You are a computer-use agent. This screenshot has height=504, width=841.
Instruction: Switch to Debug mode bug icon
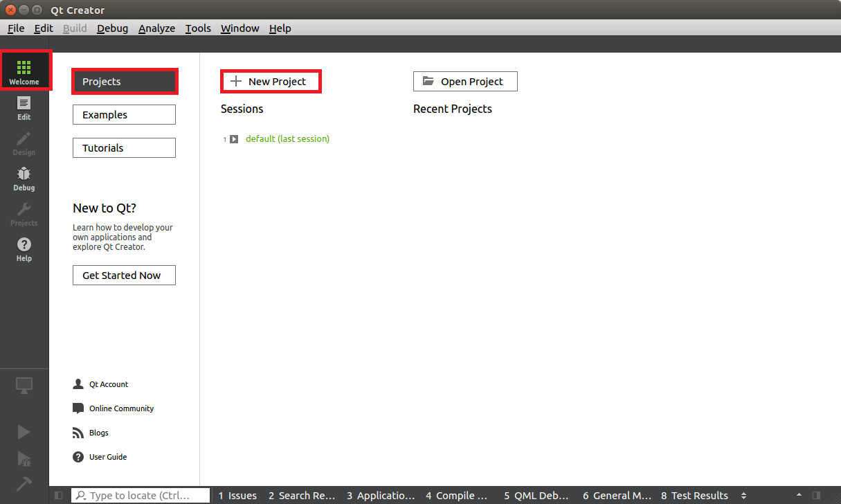(x=24, y=174)
